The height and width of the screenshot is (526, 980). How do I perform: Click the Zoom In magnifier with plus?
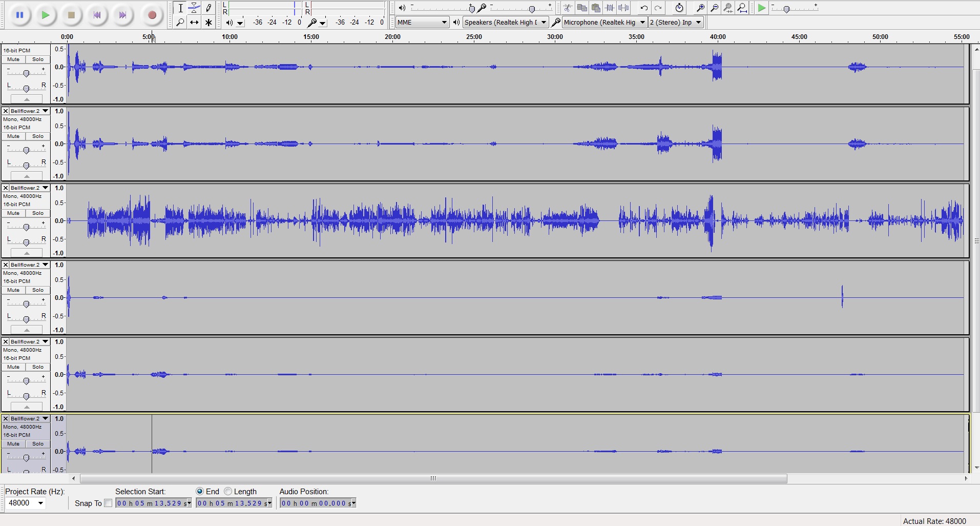700,8
